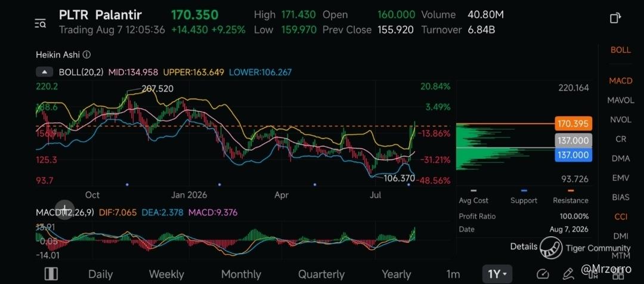Switch to the Quarterly timeframe

(x=321, y=274)
